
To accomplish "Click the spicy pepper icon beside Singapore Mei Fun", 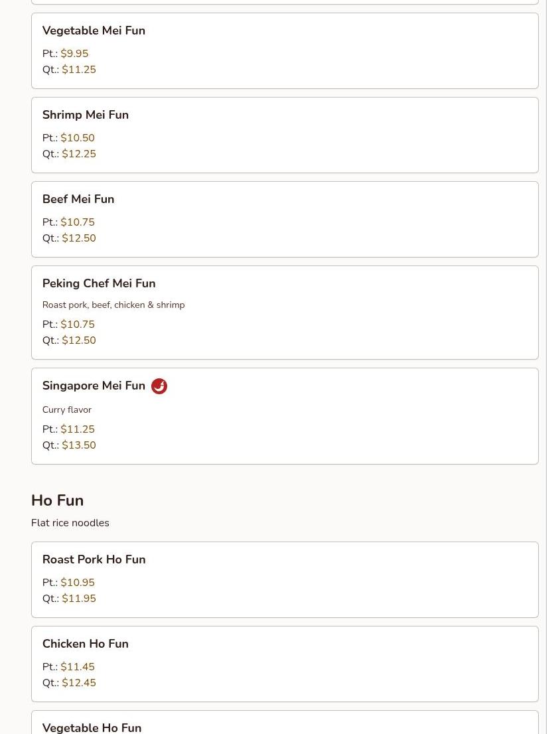I will point(159,386).
